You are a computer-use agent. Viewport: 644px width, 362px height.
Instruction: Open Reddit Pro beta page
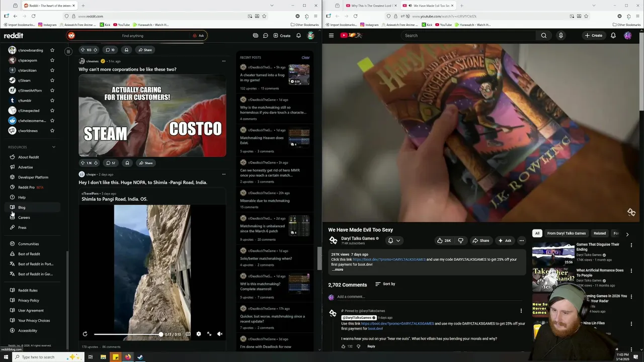click(31, 188)
